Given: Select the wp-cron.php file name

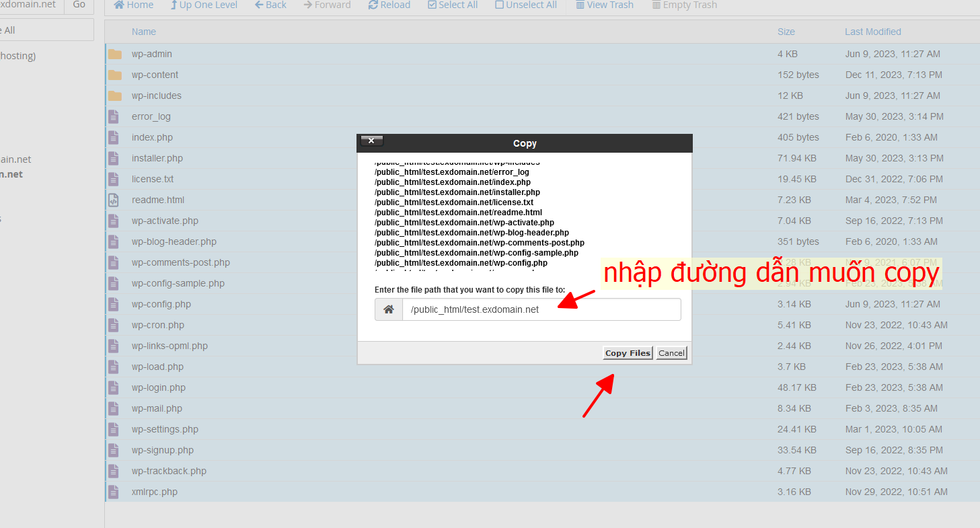Looking at the screenshot, I should click(158, 325).
